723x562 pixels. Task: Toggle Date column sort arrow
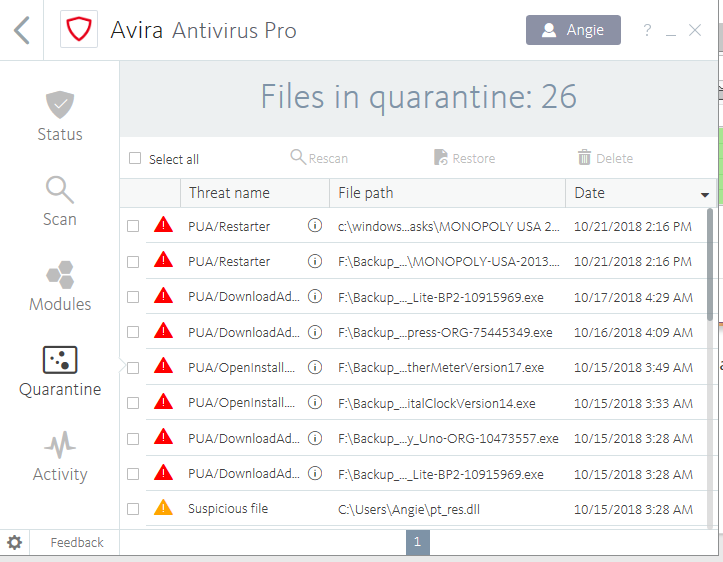tap(705, 195)
